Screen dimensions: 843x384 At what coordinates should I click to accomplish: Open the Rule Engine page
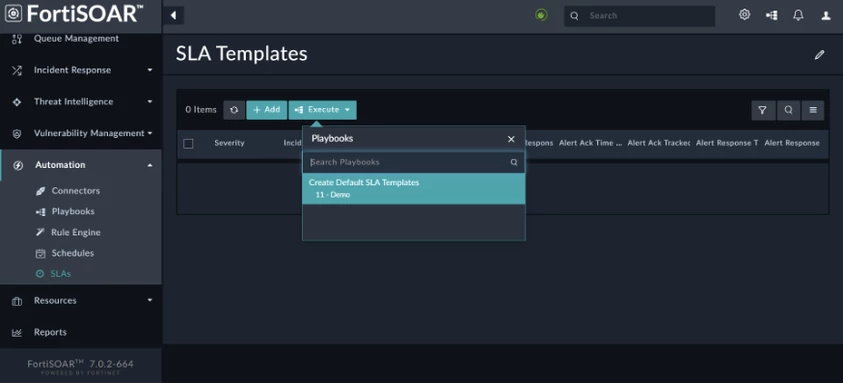point(76,232)
